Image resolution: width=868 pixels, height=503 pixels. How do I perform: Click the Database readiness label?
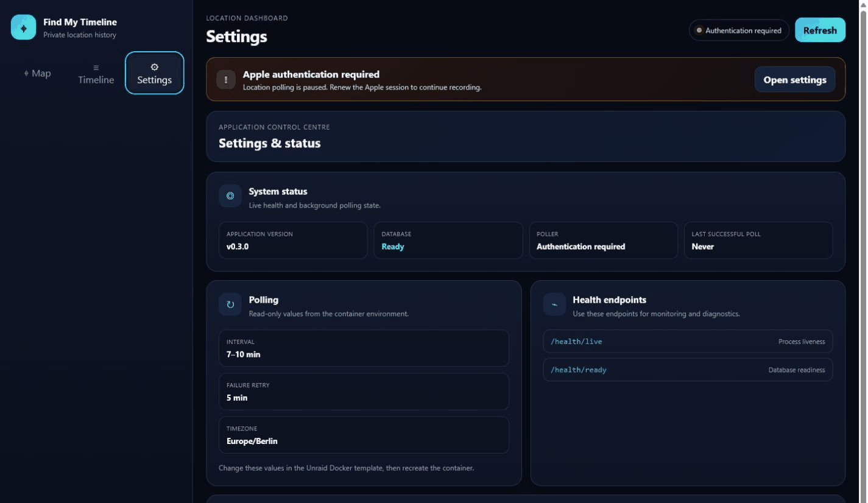[x=797, y=370]
